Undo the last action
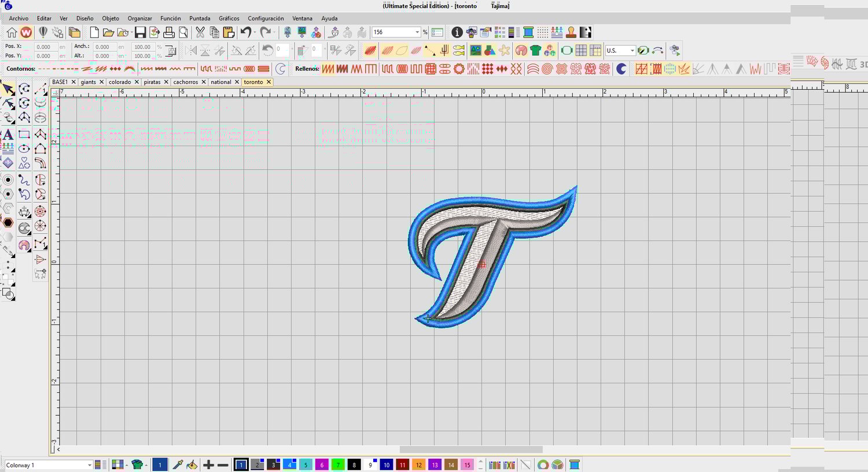The height and width of the screenshot is (472, 868). (x=246, y=32)
